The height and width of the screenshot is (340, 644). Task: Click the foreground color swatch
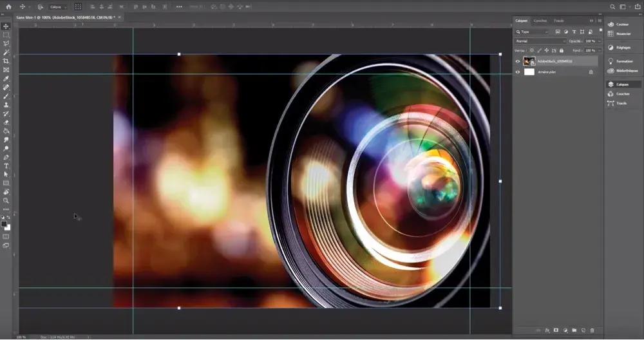pyautogui.click(x=4, y=224)
